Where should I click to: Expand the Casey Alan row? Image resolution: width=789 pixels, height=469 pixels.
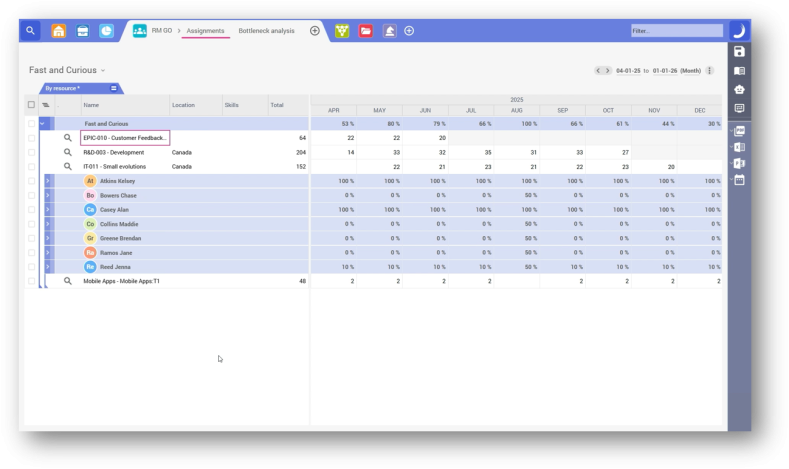tap(48, 210)
